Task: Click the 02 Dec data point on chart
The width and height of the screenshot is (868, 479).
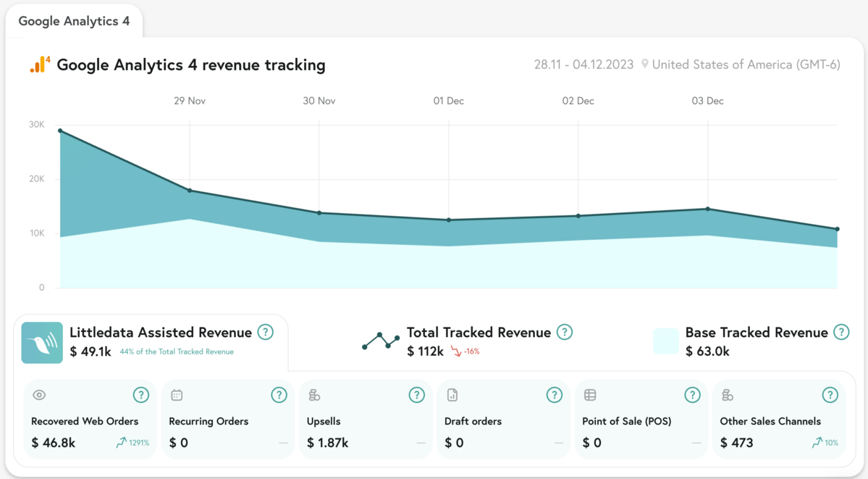Action: click(x=578, y=216)
